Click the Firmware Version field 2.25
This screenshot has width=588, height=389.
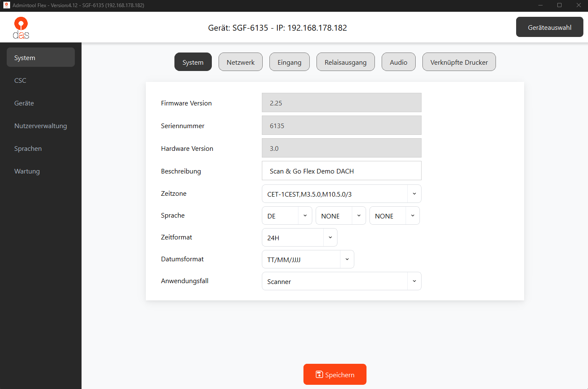341,103
